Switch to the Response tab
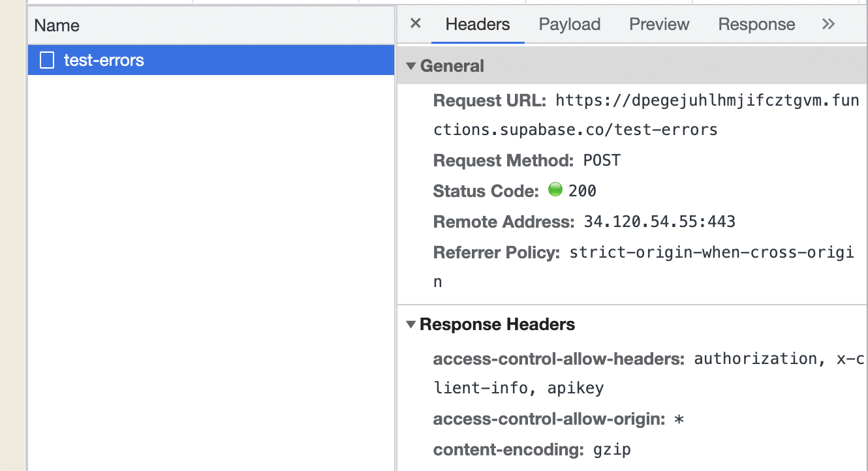This screenshot has height=471, width=868. (x=756, y=25)
